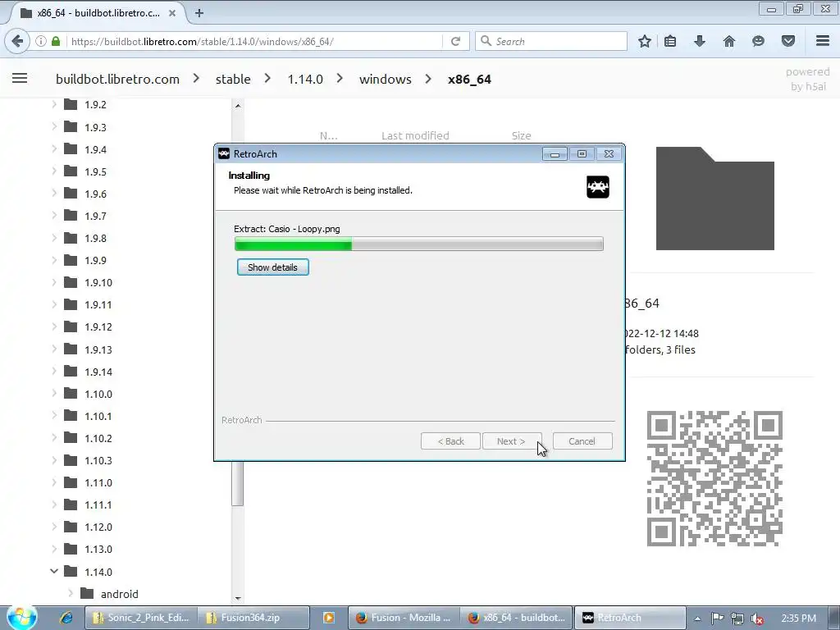Expand the 1.11.1 folder chevron
The width and height of the screenshot is (840, 630).
(x=54, y=504)
